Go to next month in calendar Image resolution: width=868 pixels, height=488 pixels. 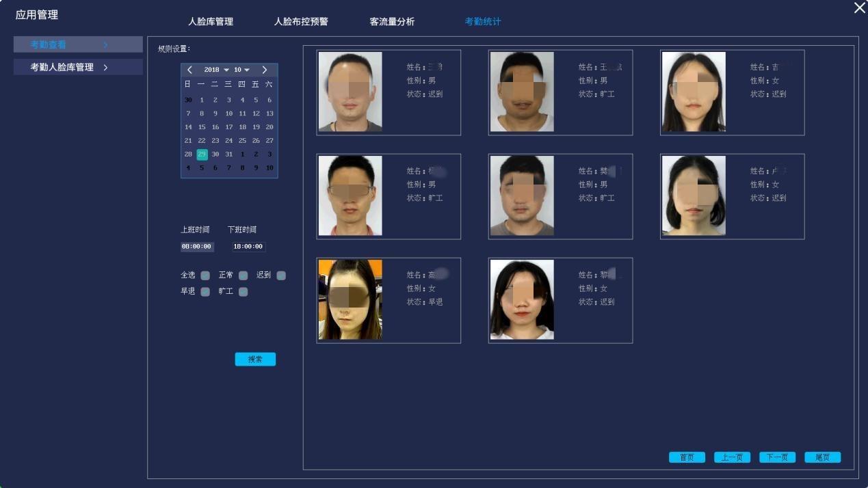(x=265, y=70)
